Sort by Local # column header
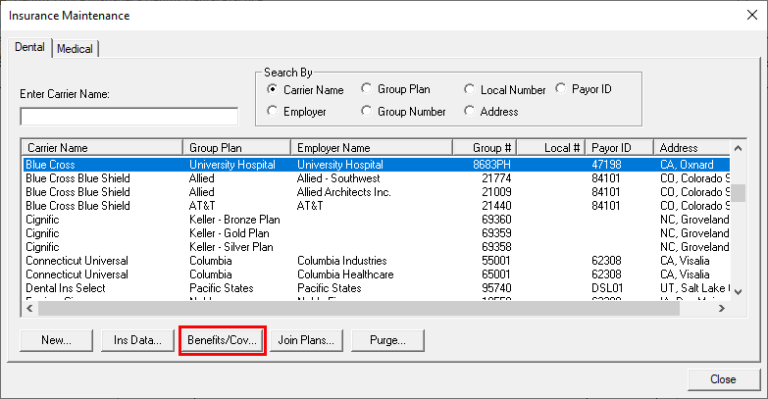The height and width of the screenshot is (399, 768). pyautogui.click(x=551, y=148)
